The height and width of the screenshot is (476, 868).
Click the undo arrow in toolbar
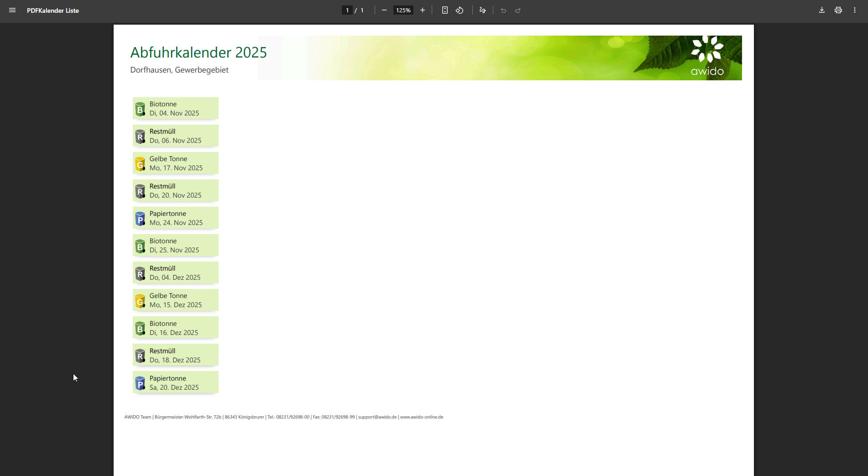[x=503, y=10]
